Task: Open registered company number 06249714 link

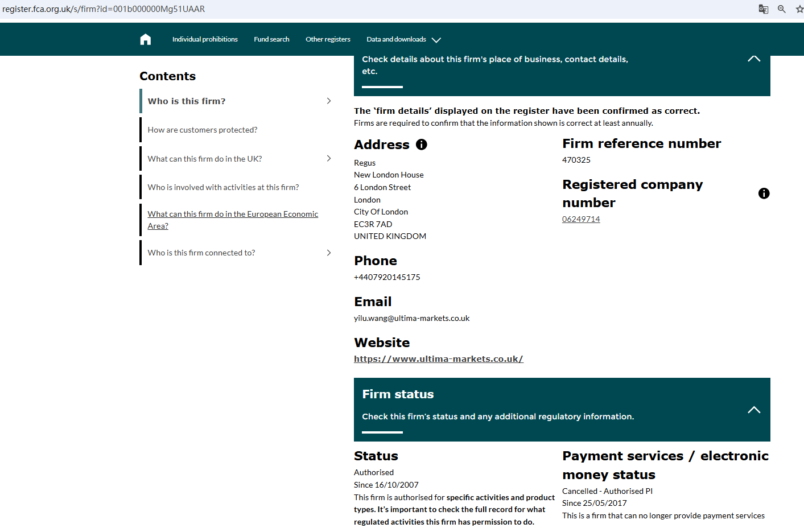Action: point(581,219)
